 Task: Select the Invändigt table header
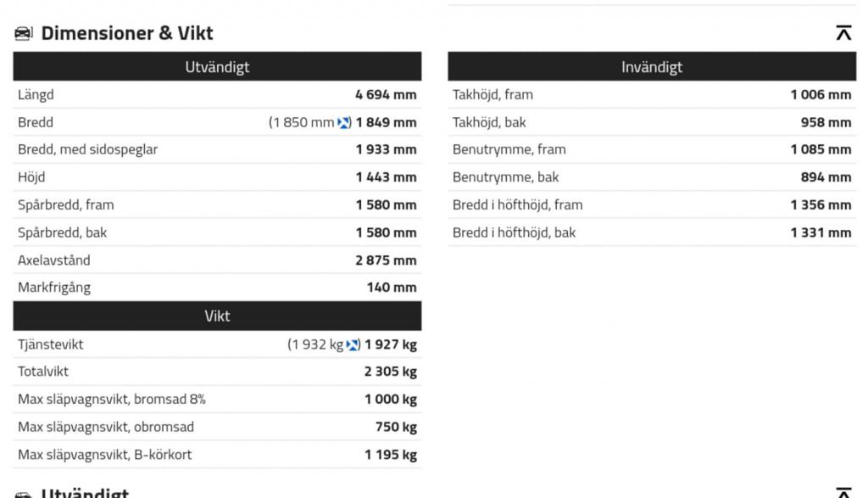tap(652, 66)
